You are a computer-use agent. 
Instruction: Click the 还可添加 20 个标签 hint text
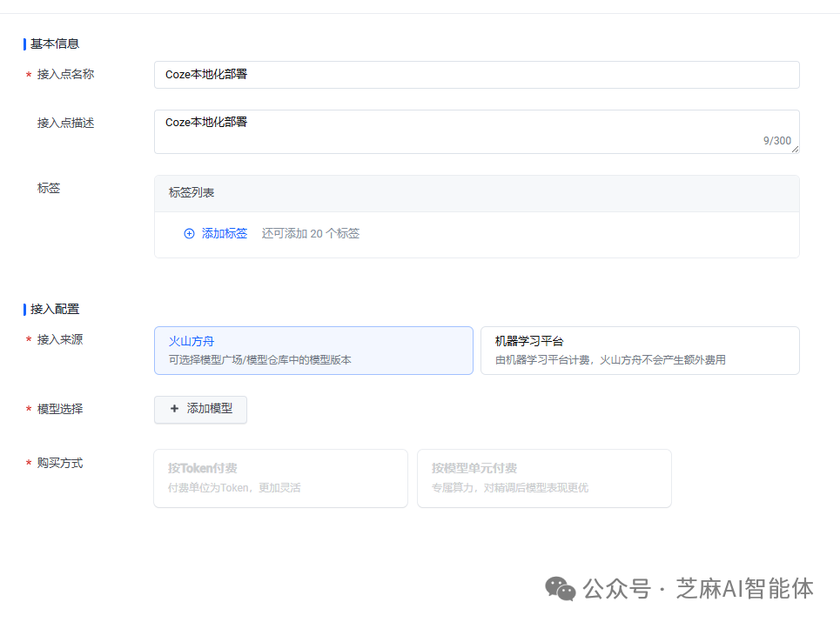pyautogui.click(x=311, y=233)
